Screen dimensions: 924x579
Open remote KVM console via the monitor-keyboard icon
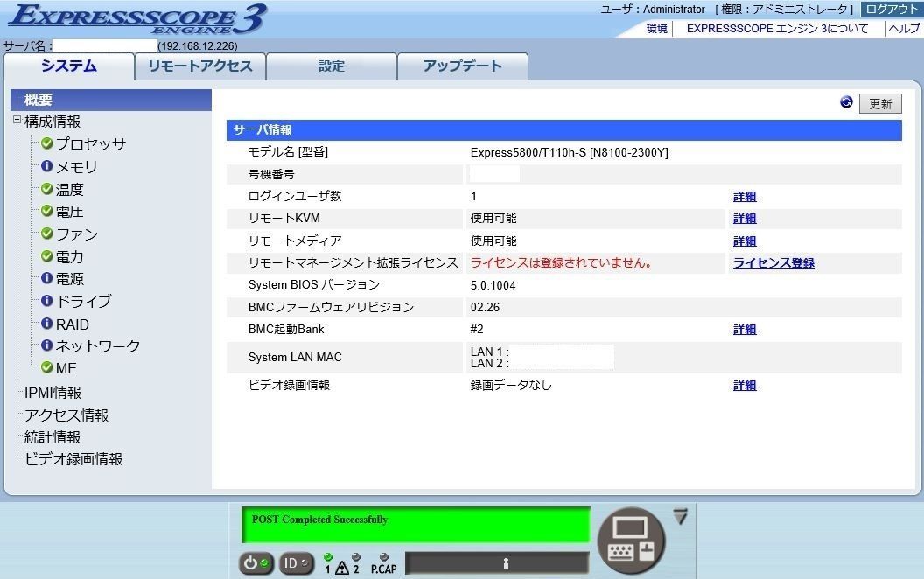pyautogui.click(x=632, y=540)
